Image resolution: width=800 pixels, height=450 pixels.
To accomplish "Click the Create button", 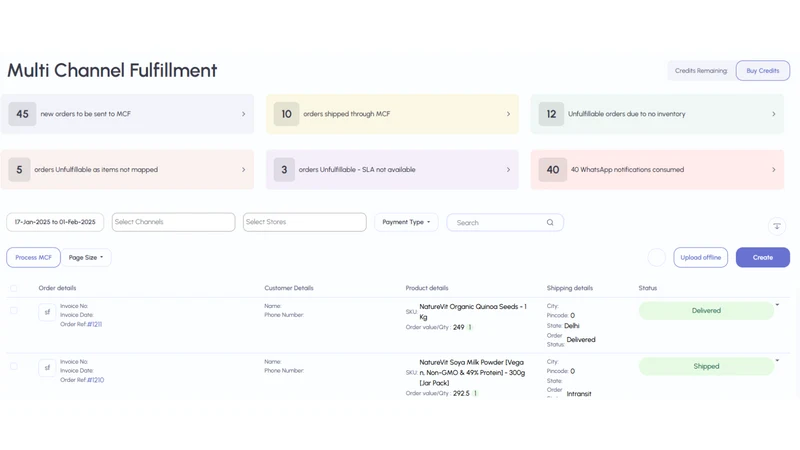I will pyautogui.click(x=763, y=258).
